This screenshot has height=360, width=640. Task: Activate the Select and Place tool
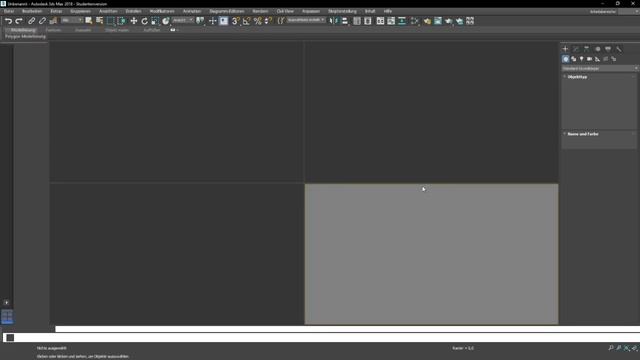[165, 21]
